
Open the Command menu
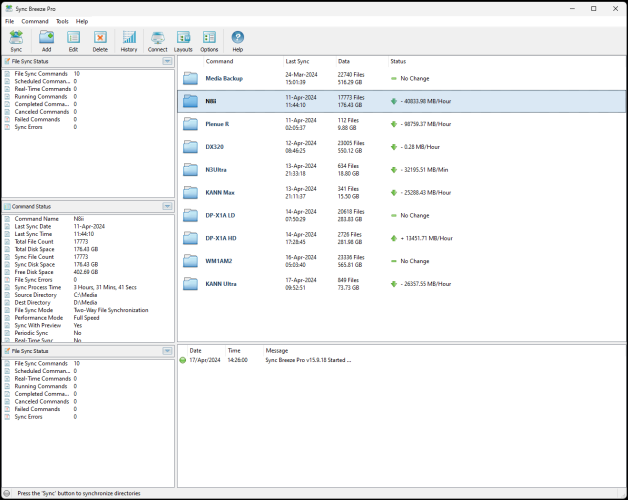point(35,21)
